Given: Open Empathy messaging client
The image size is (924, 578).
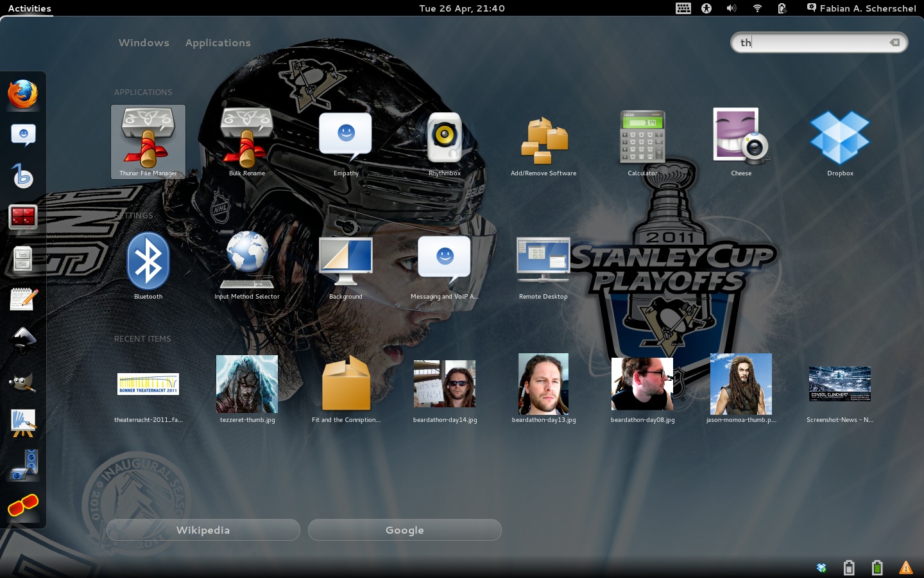Looking at the screenshot, I should click(346, 137).
